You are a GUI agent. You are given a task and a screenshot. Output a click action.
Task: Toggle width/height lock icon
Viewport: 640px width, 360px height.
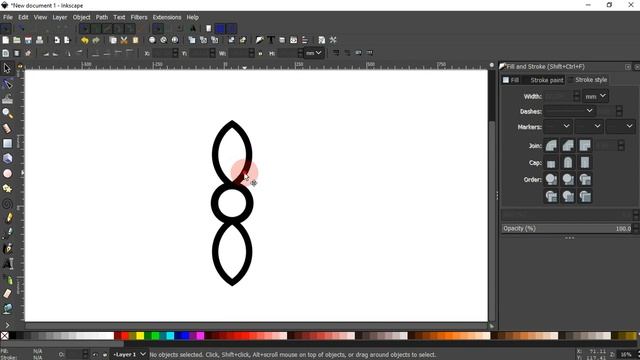pyautogui.click(x=260, y=53)
